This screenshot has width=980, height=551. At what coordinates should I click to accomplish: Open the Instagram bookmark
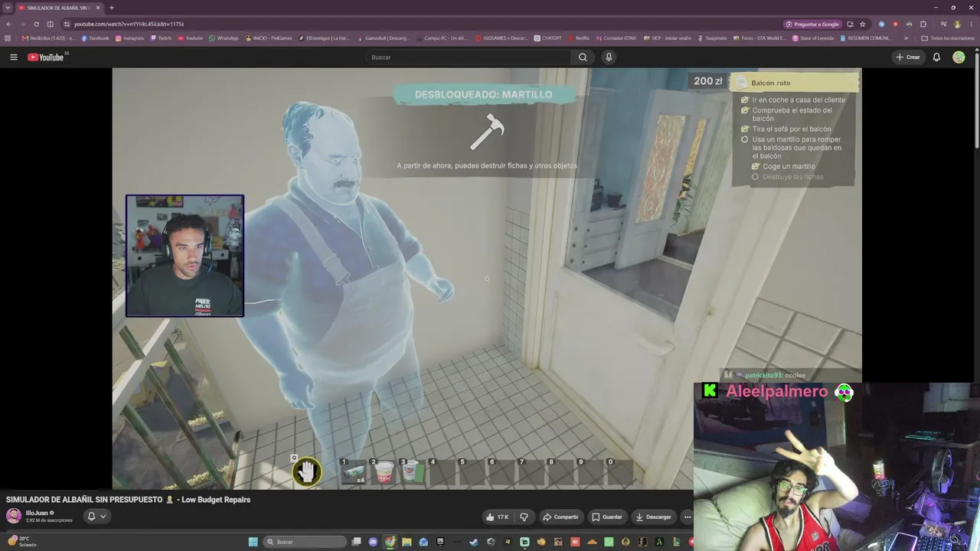[x=130, y=38]
